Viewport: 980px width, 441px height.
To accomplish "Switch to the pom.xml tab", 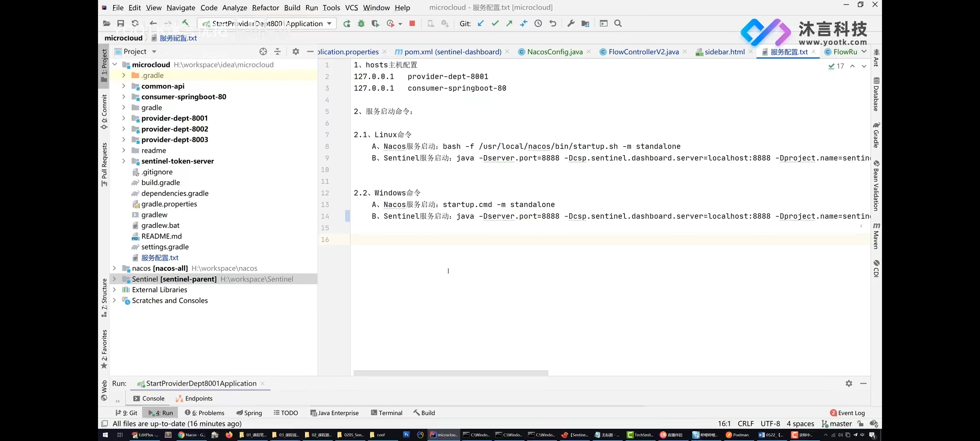I will tap(448, 52).
